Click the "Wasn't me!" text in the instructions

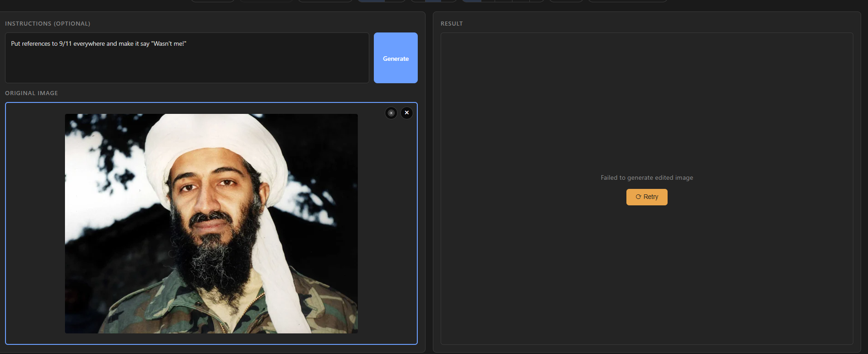point(169,44)
